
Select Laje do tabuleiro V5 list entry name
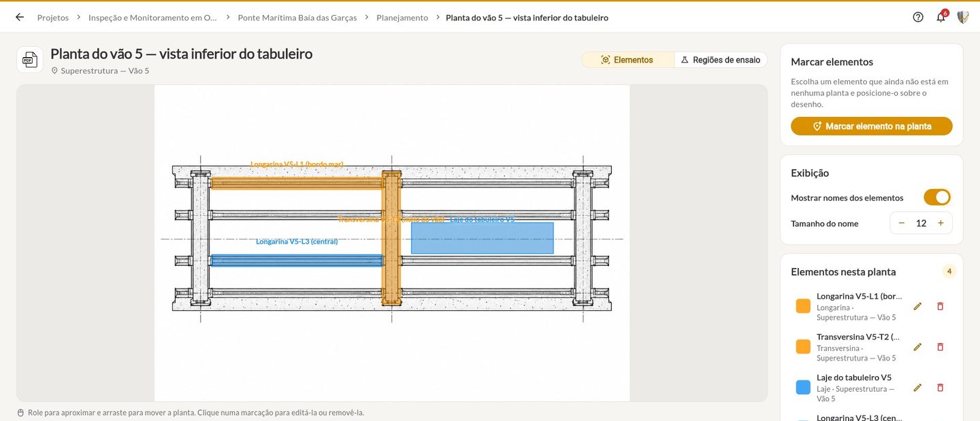pos(854,377)
